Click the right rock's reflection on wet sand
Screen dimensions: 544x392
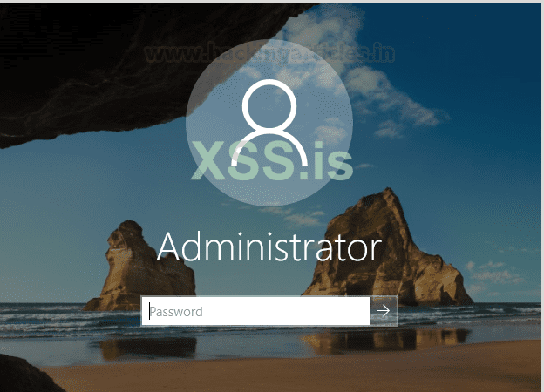(x=385, y=341)
